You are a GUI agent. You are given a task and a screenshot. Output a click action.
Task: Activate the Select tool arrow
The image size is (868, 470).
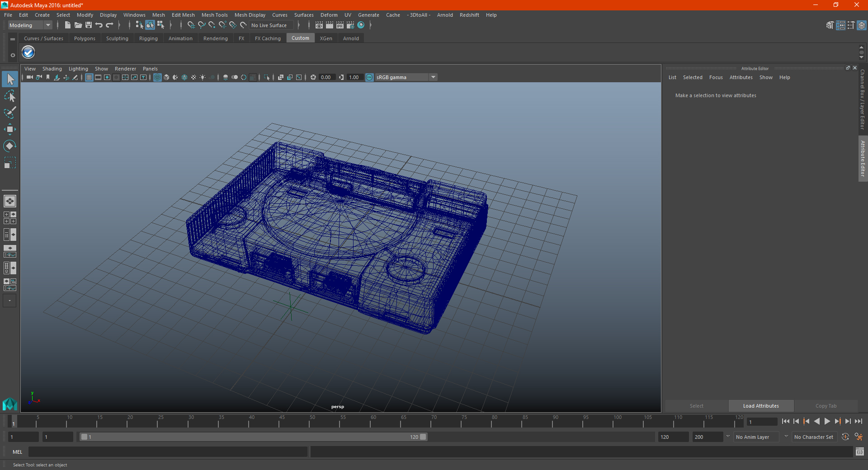coord(10,80)
